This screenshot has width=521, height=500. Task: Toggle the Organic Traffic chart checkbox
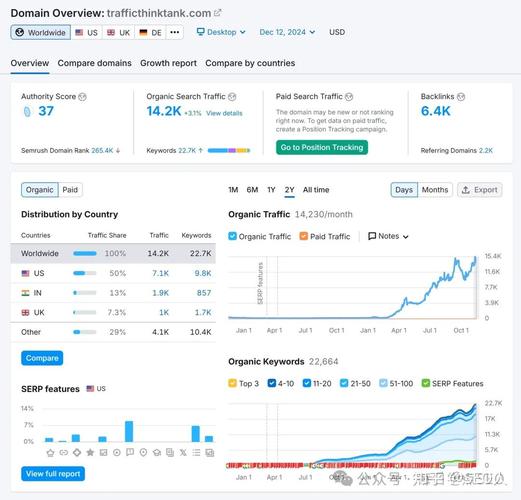click(x=232, y=236)
